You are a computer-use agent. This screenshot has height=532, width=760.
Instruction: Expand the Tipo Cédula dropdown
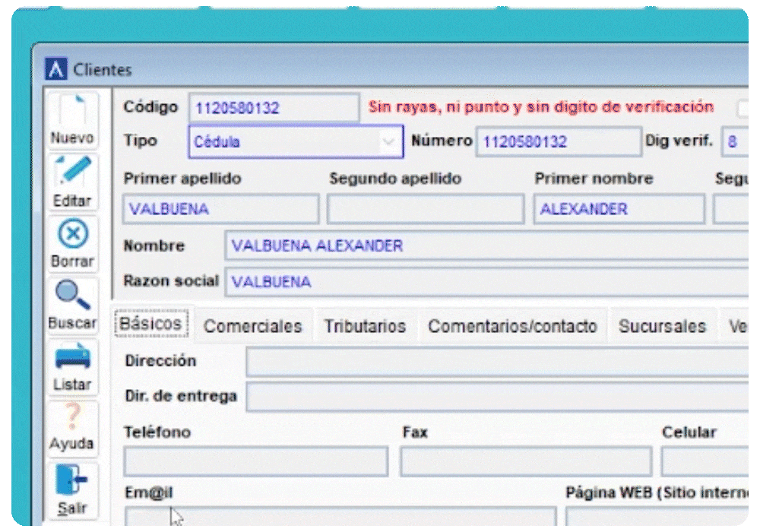[x=388, y=141]
